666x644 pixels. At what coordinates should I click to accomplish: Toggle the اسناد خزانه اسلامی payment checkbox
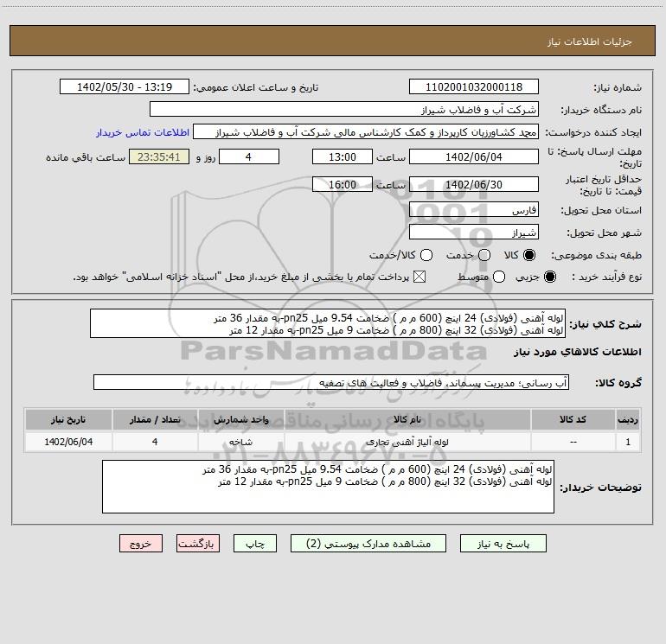(419, 277)
